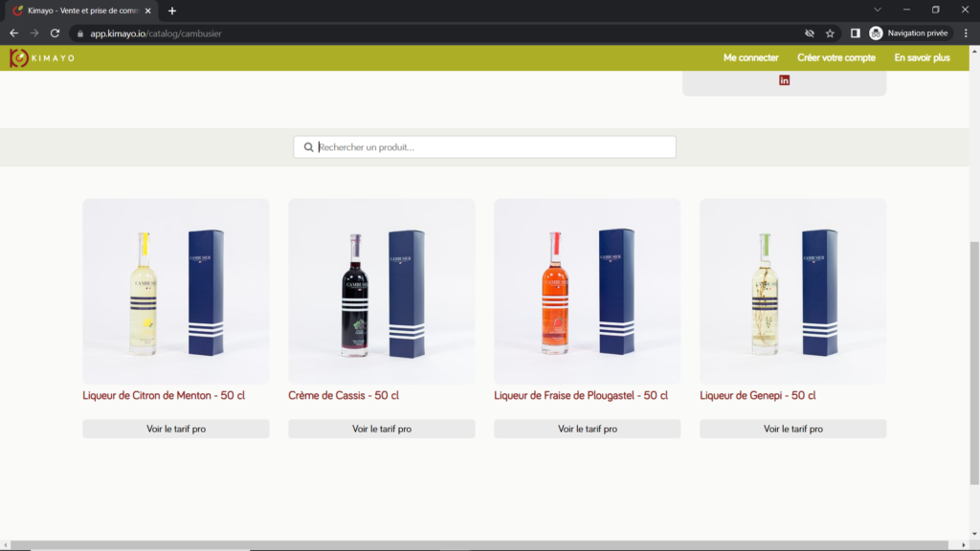Click Liqueur de Fraise de Plougastel title
This screenshot has width=980, height=551.
click(x=581, y=395)
